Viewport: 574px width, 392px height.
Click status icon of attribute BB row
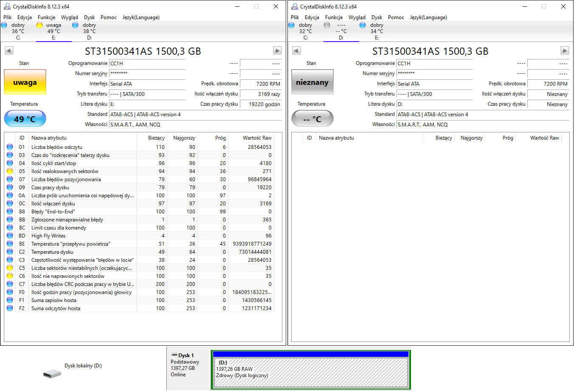(x=10, y=220)
